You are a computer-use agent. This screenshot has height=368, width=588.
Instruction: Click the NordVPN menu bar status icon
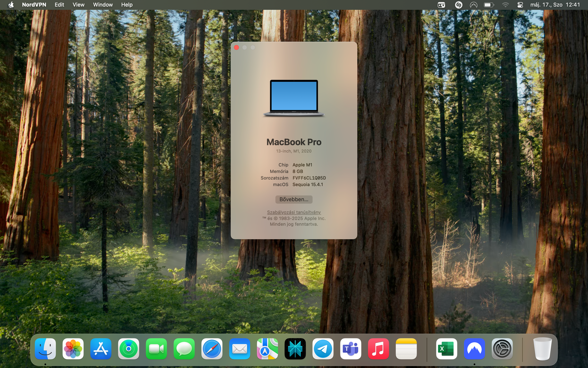(473, 5)
